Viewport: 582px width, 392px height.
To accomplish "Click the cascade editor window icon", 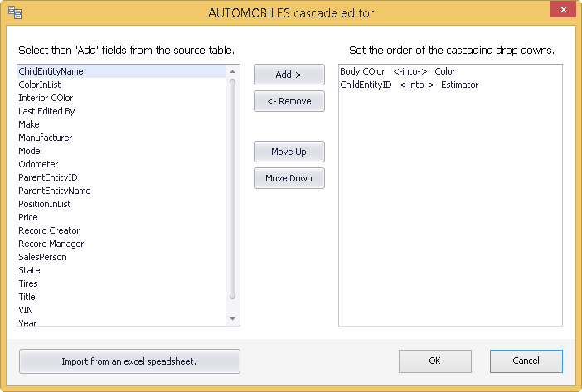I will tap(15, 12).
